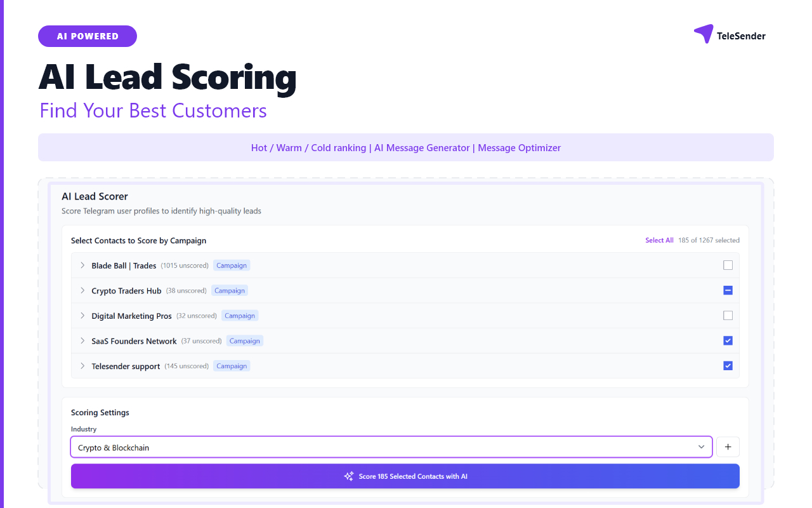
Task: Click the plus button next to Industry
Action: point(728,447)
